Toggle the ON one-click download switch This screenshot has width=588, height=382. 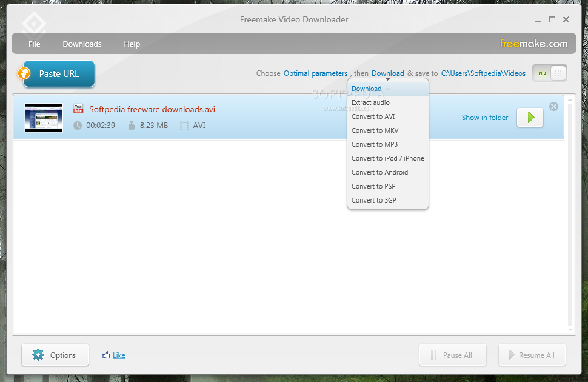pyautogui.click(x=550, y=73)
